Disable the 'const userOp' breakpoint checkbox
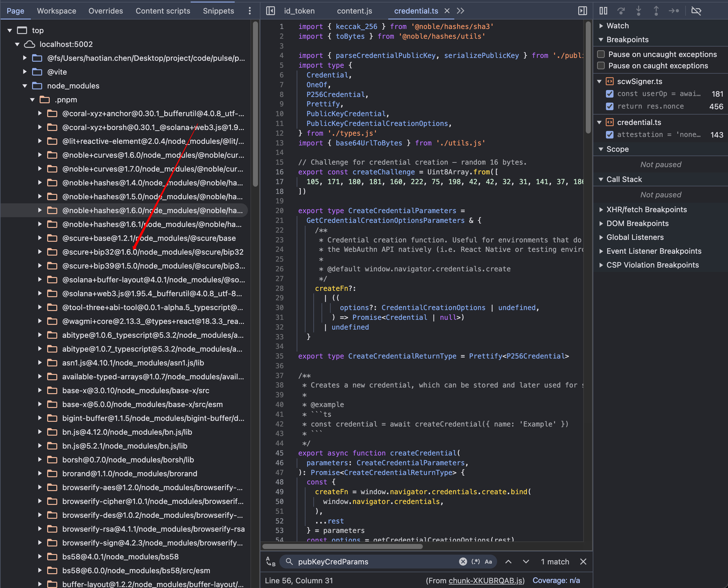 click(x=609, y=94)
